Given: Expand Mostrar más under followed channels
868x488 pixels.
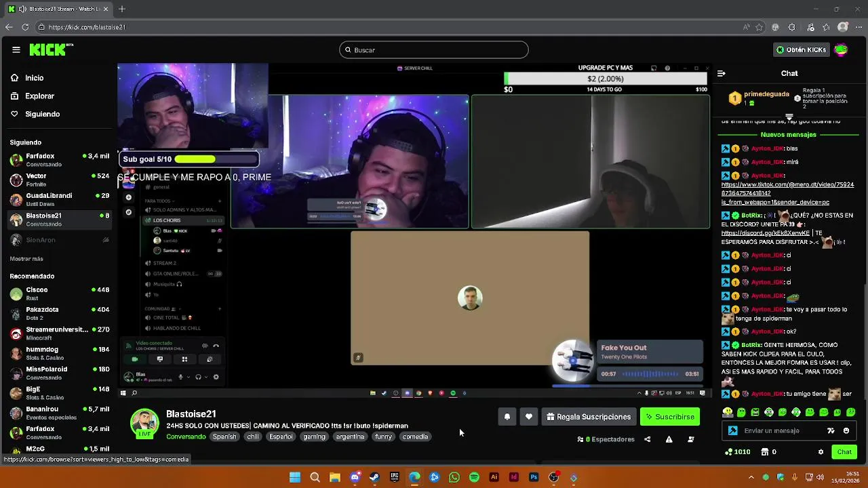Looking at the screenshot, I should click(26, 259).
